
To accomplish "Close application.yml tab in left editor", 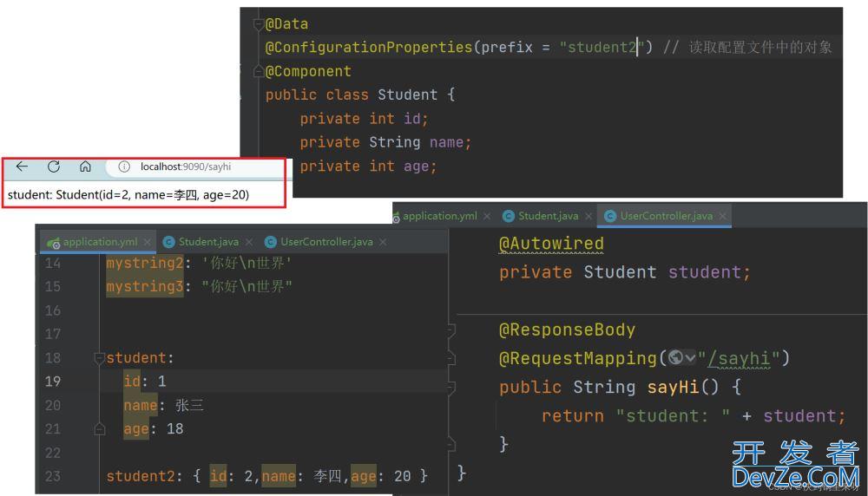I will coord(147,242).
